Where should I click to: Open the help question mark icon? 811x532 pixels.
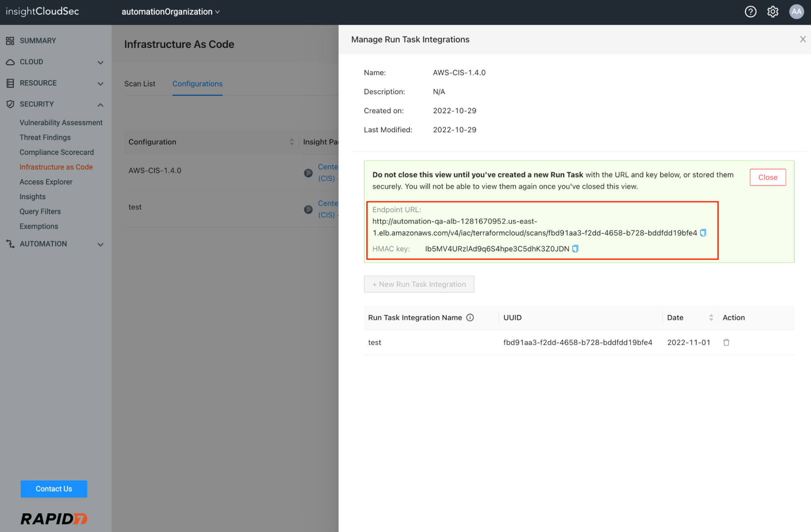tap(751, 12)
